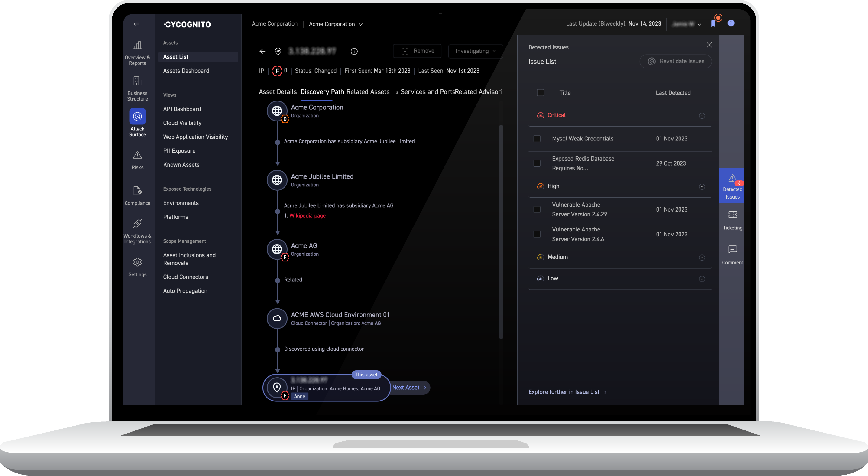Select the Exposed Redis Database checkbox
This screenshot has height=476, width=868.
537,163
